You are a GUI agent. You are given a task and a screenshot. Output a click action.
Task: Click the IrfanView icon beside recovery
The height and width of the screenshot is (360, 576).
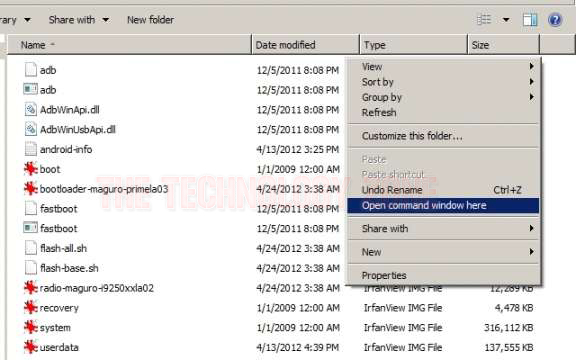pyautogui.click(x=31, y=307)
